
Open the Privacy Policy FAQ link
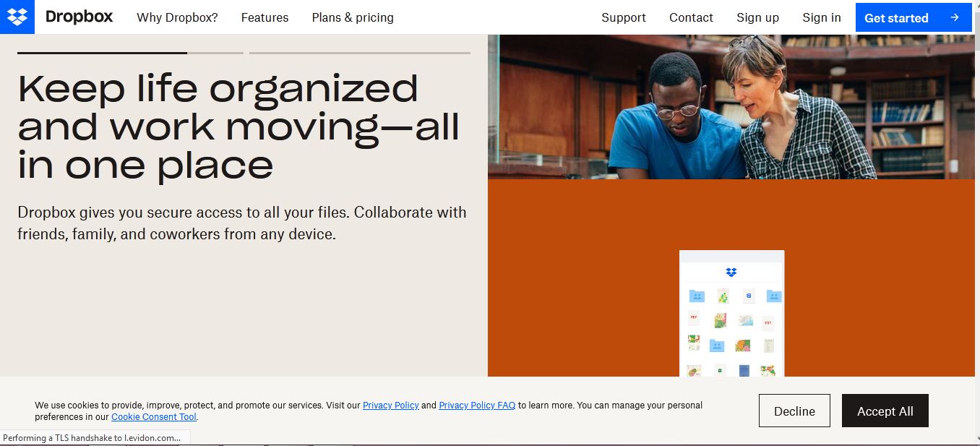477,406
